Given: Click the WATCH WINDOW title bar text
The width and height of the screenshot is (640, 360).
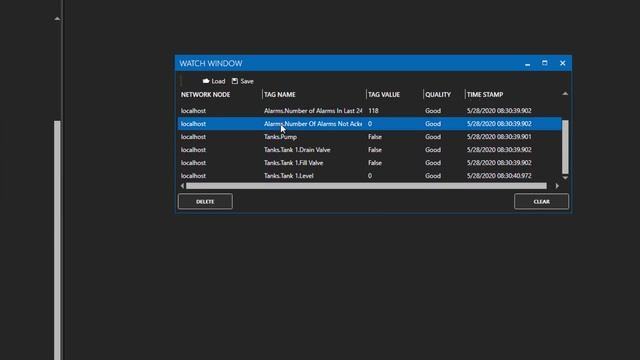Looking at the screenshot, I should [x=211, y=63].
